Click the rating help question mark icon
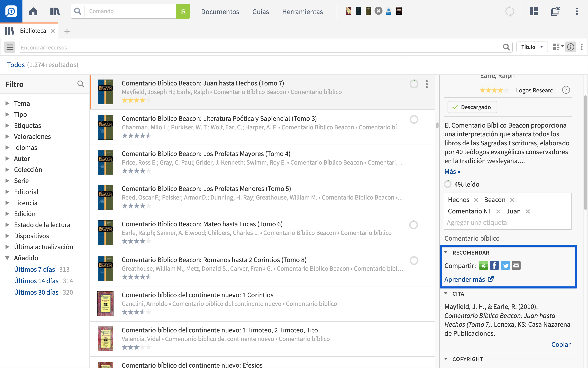The image size is (588, 368). (566, 90)
